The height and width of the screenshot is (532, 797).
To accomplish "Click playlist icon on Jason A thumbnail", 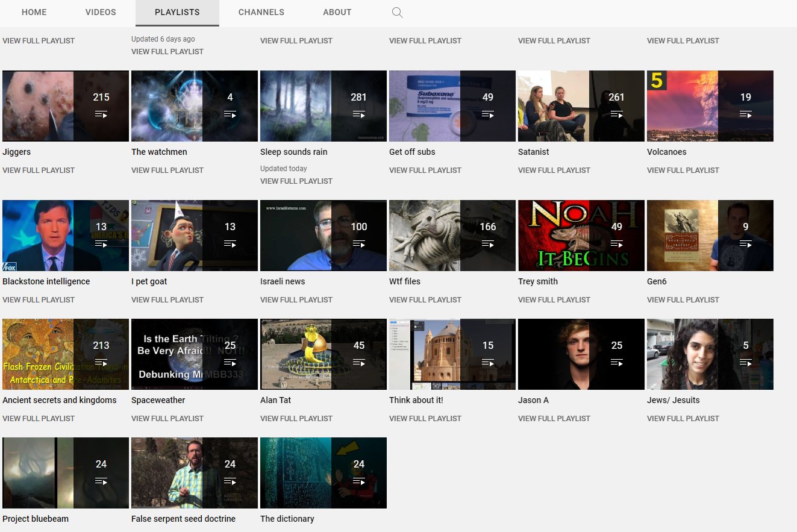I will pos(617,363).
